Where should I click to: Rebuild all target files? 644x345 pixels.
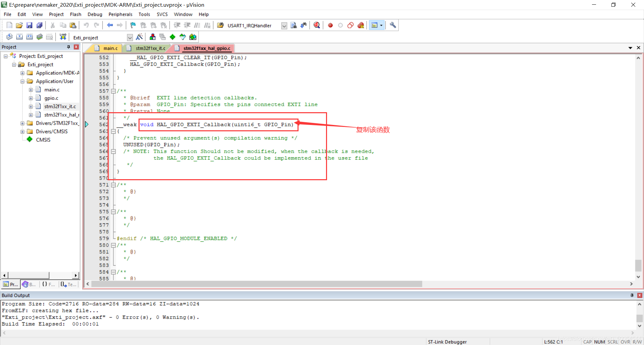click(30, 37)
